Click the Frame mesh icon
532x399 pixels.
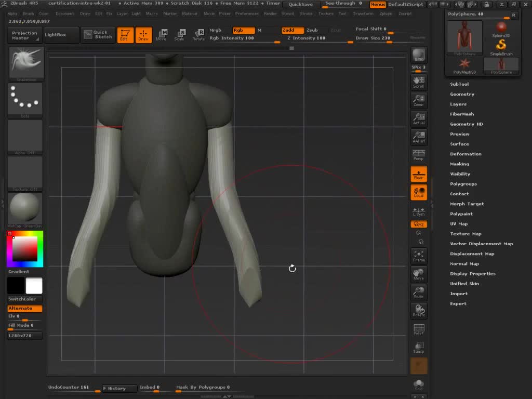click(x=419, y=257)
